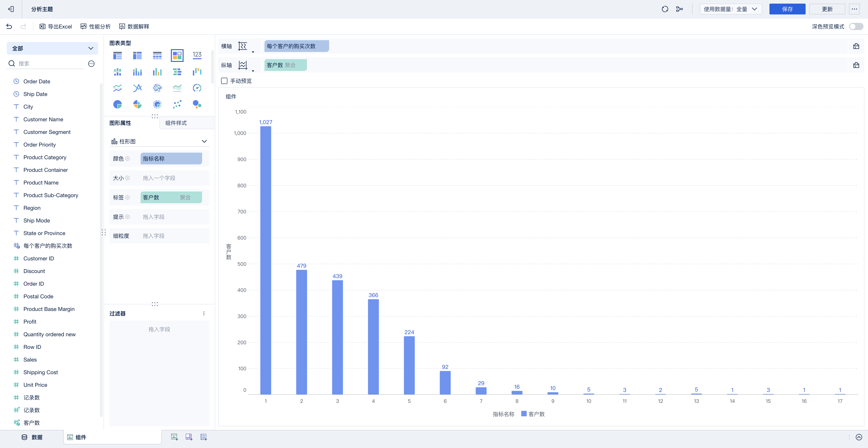Screen dimensions: 868x448
Task: Open 性能分析 from the toolbar
Action: tap(96, 26)
